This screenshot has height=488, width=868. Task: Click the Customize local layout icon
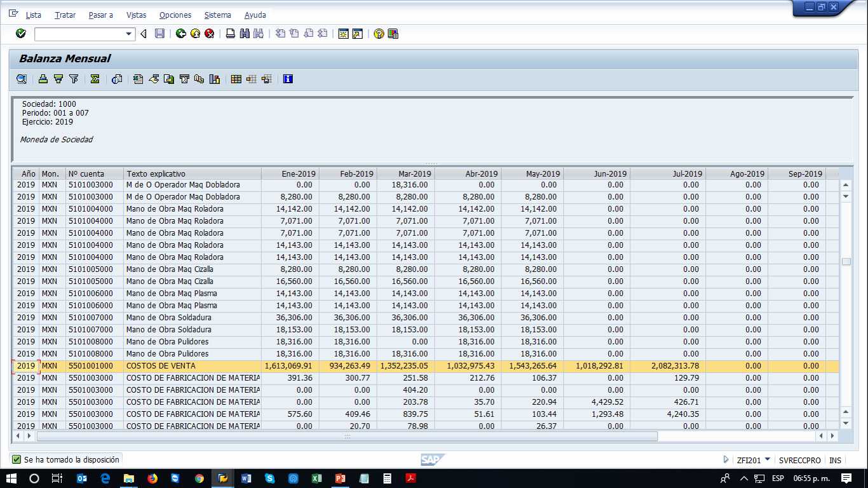393,34
